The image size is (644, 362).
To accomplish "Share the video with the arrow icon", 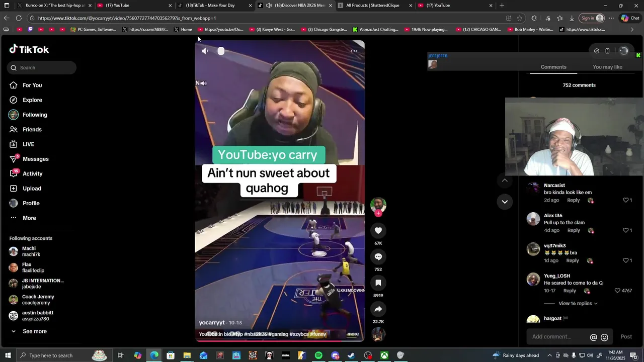I will pos(378,309).
